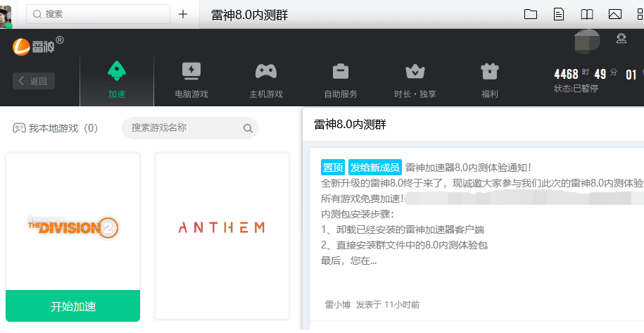Click the plus icon beside search box
The image size is (644, 333).
(x=183, y=14)
